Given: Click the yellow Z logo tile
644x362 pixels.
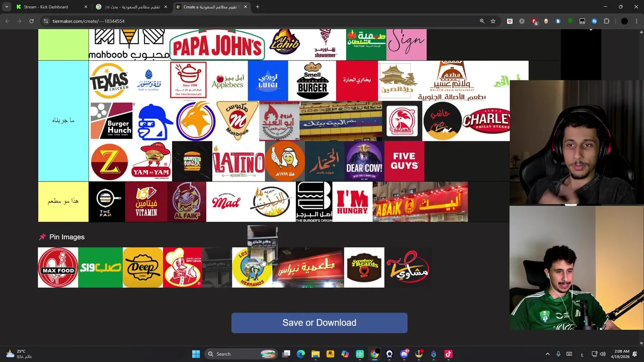Looking at the screenshot, I should (x=110, y=161).
